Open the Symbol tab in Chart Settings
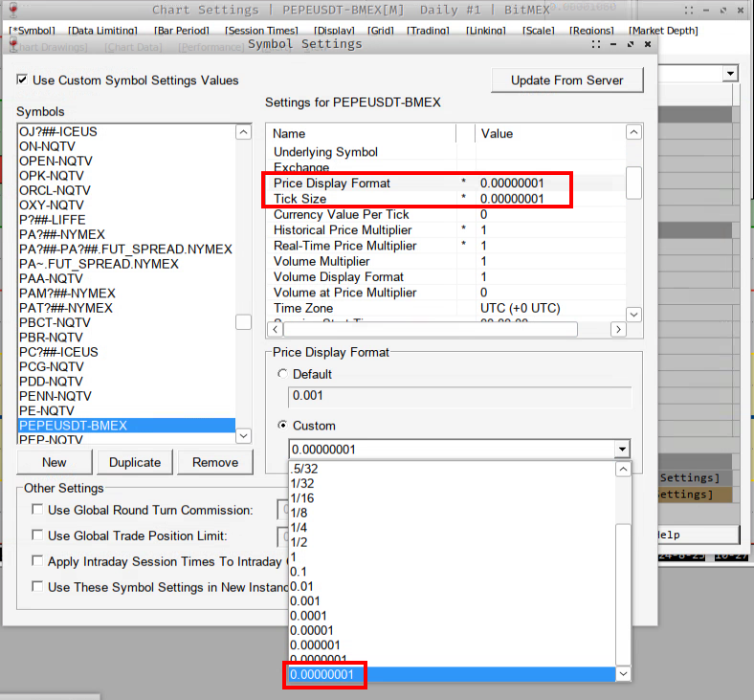The height and width of the screenshot is (700, 754). point(33,31)
